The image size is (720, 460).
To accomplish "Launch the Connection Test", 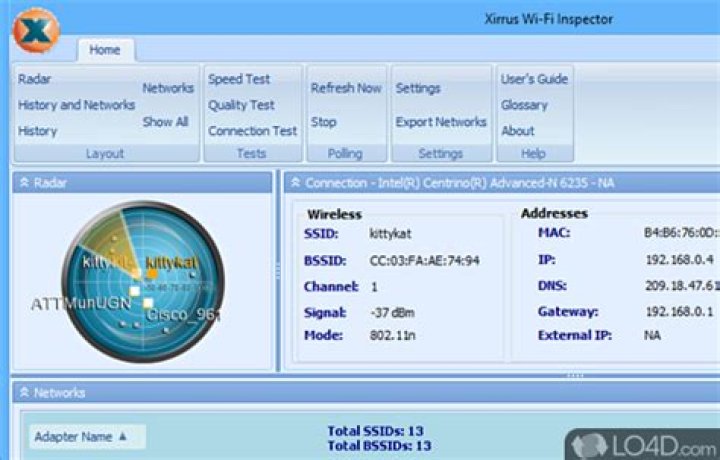I will tap(253, 131).
